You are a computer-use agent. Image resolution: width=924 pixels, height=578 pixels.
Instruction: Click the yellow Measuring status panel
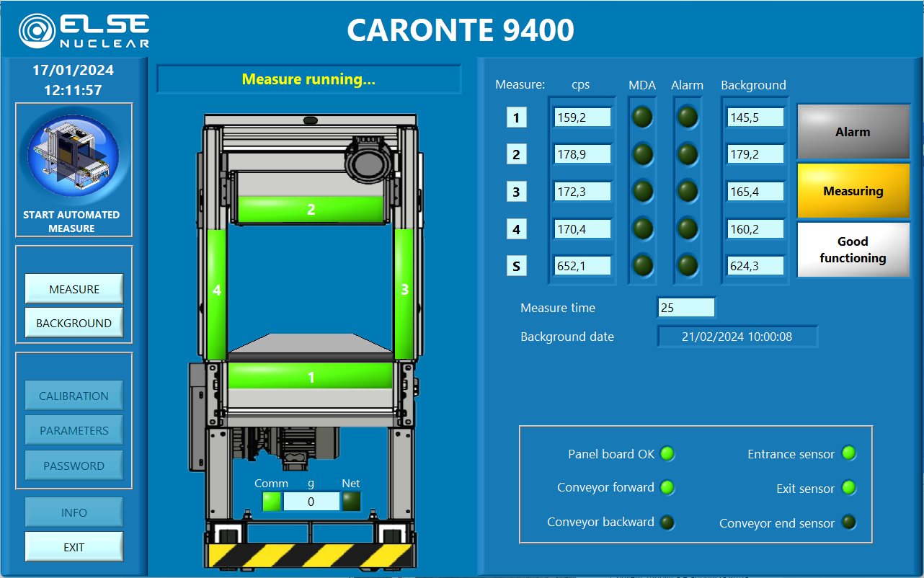(853, 191)
